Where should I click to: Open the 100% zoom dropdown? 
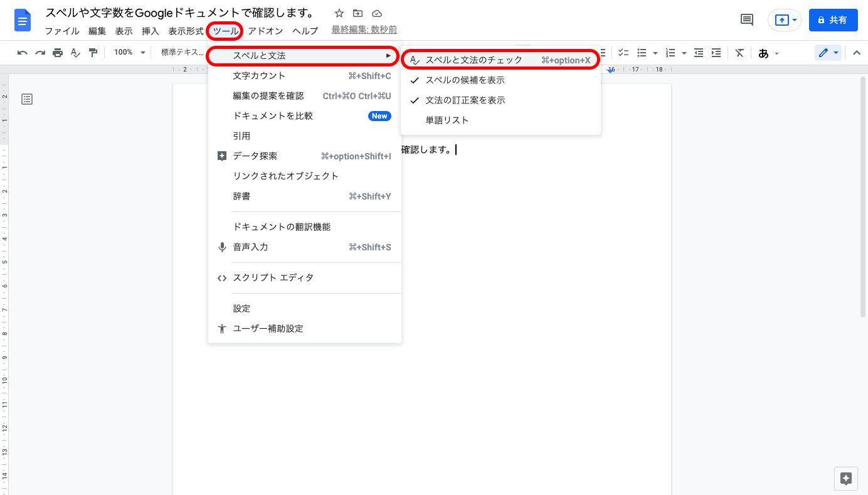pos(129,53)
